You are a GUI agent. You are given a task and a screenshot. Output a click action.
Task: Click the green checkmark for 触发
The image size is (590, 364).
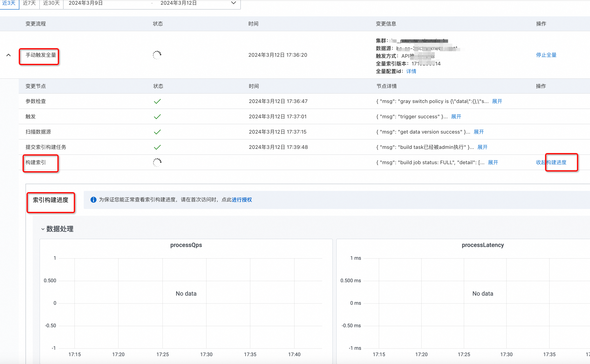point(157,117)
